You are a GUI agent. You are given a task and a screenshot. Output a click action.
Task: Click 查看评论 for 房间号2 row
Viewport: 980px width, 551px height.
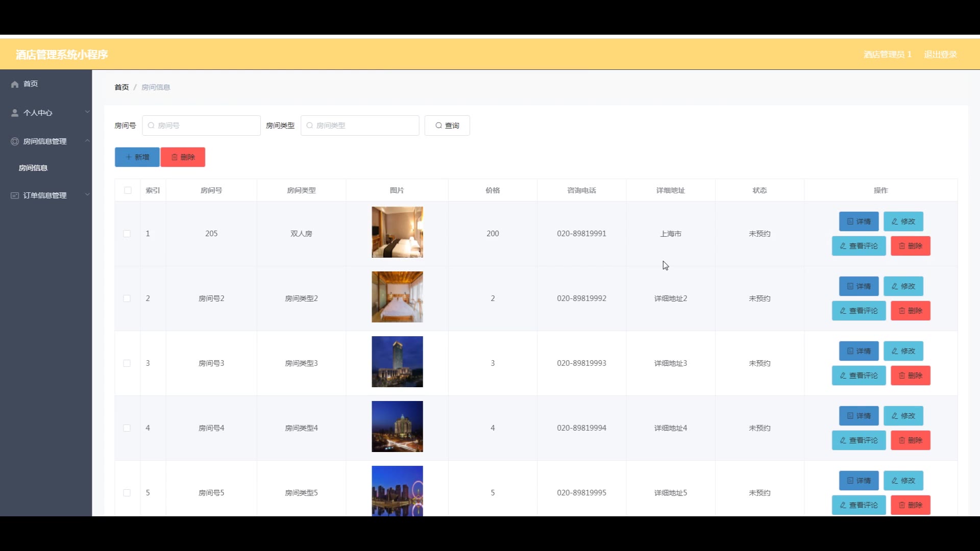point(859,311)
